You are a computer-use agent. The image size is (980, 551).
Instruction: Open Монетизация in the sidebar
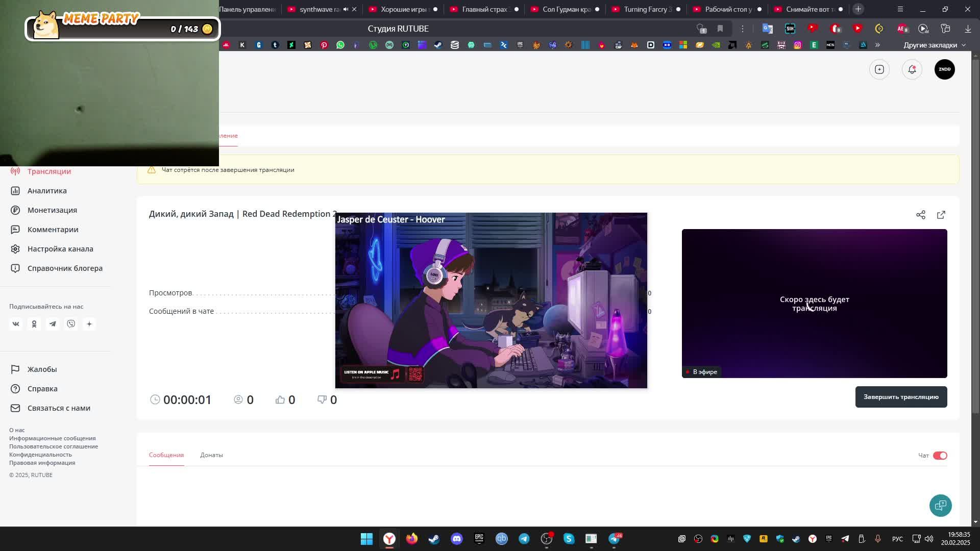(52, 210)
